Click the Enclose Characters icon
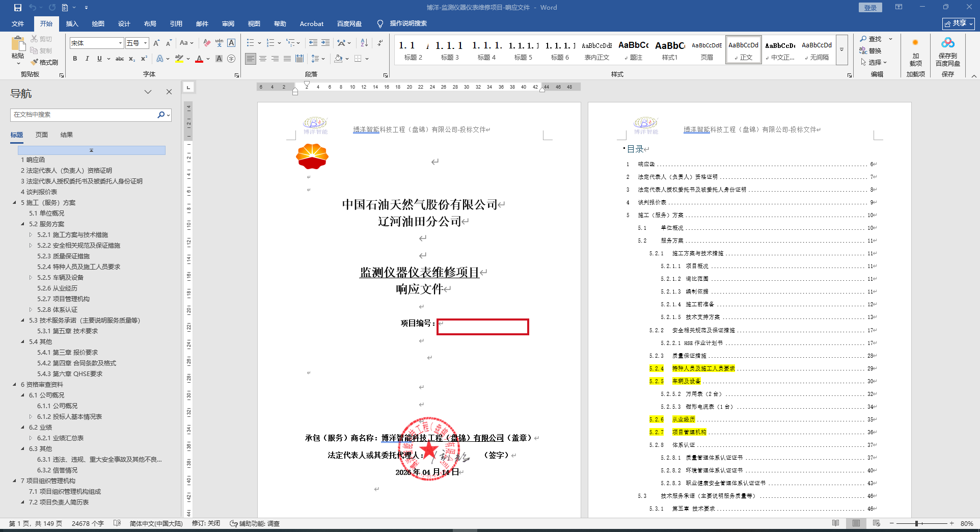This screenshot has width=980, height=532. [231, 59]
